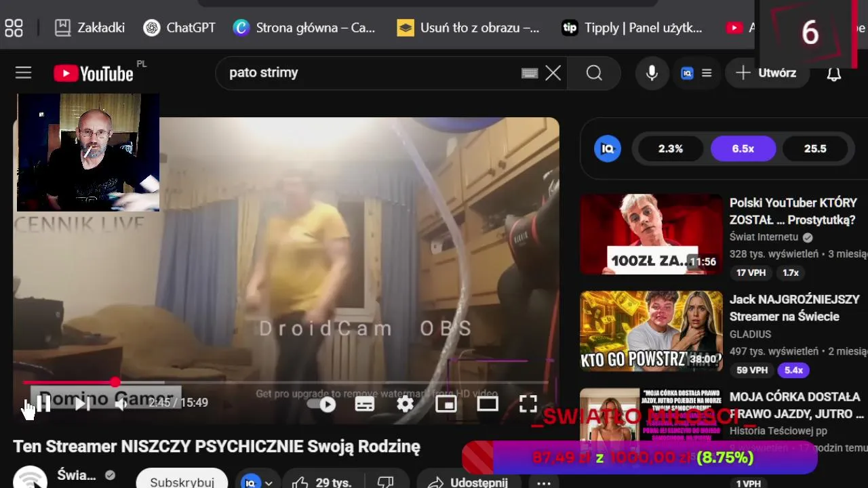This screenshot has height=488, width=868.
Task: Seek on the red video progress bar
Action: (x=285, y=382)
